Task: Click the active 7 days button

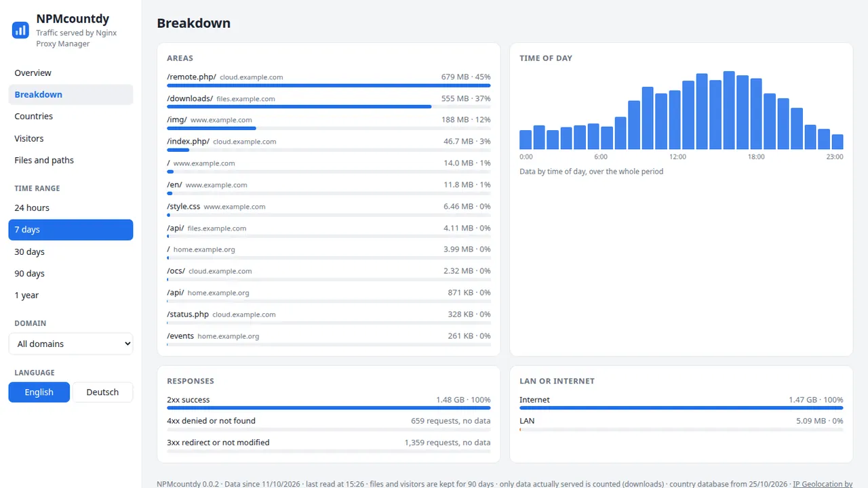Action: click(71, 230)
